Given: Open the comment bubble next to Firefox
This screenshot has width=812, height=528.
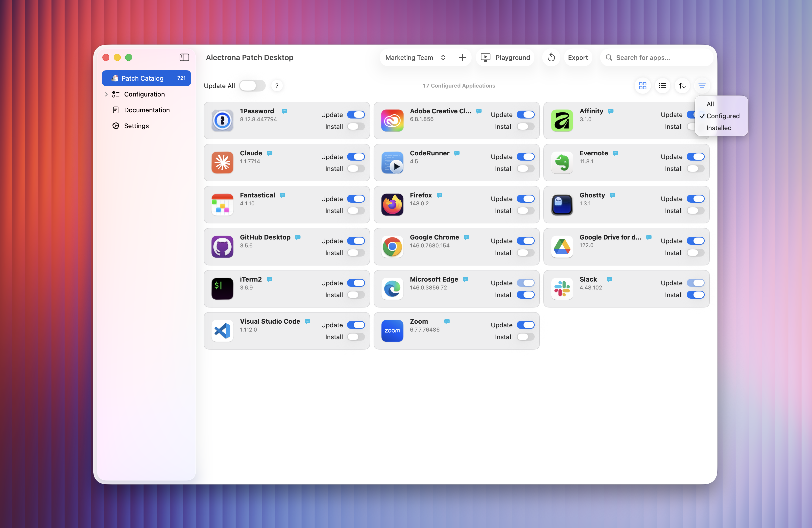Looking at the screenshot, I should point(439,195).
